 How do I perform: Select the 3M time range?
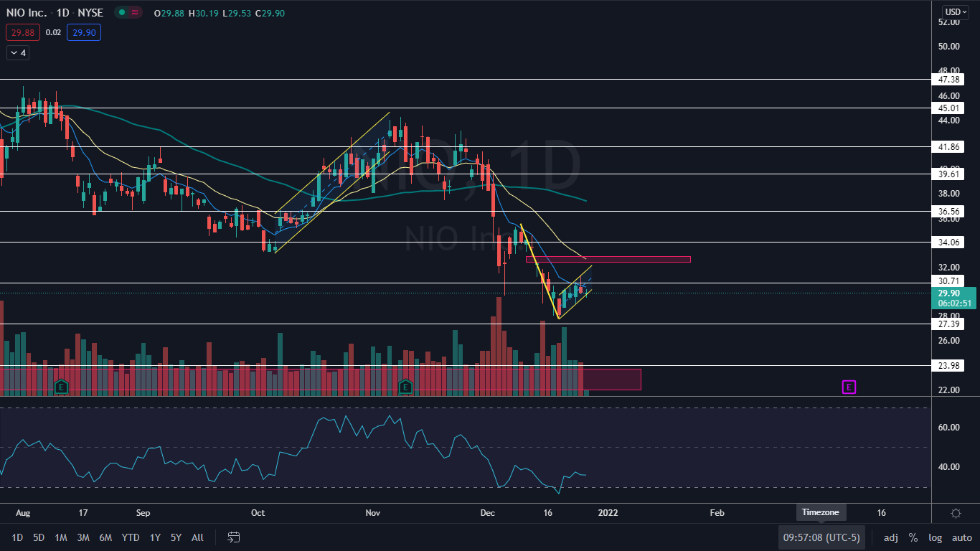pos(83,537)
